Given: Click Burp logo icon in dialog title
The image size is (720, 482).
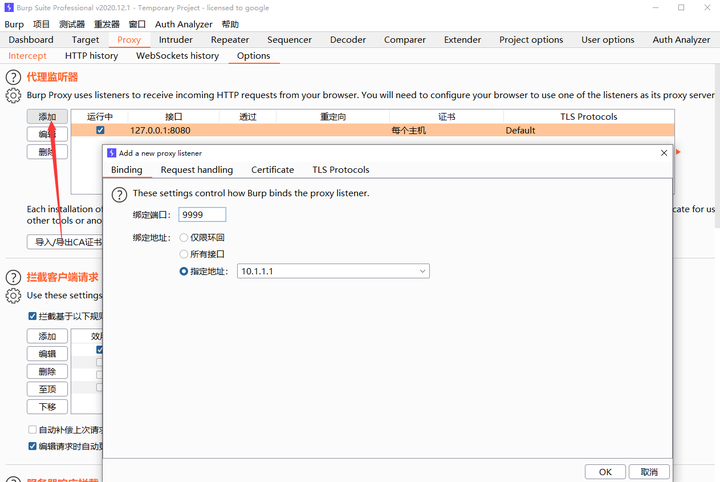Looking at the screenshot, I should pos(112,153).
